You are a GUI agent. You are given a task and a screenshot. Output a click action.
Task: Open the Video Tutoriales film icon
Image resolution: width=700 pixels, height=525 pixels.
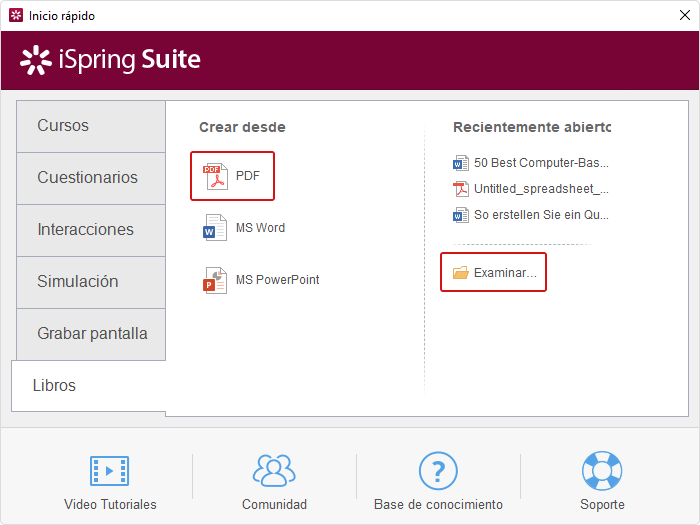(x=109, y=471)
